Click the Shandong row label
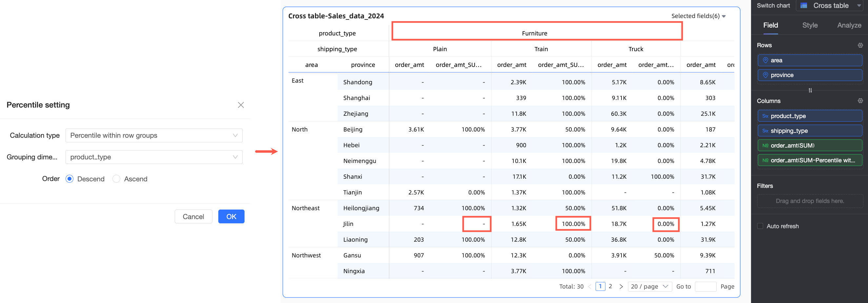This screenshot has height=303, width=868. pos(358,82)
